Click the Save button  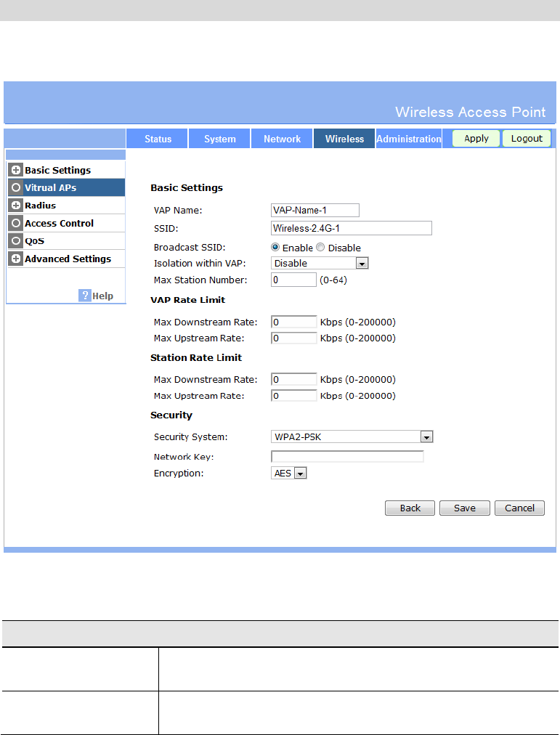point(465,508)
